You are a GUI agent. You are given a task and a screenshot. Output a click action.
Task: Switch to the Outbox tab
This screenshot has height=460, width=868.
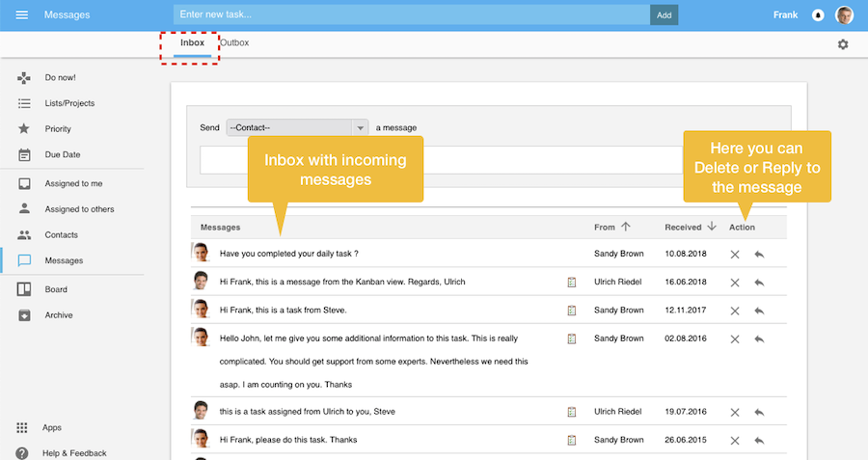click(x=234, y=43)
